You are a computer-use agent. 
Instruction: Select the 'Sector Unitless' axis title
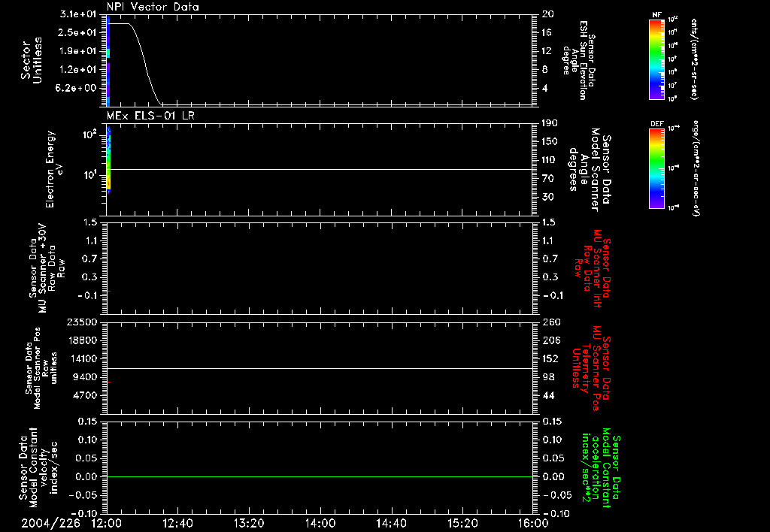[32, 60]
